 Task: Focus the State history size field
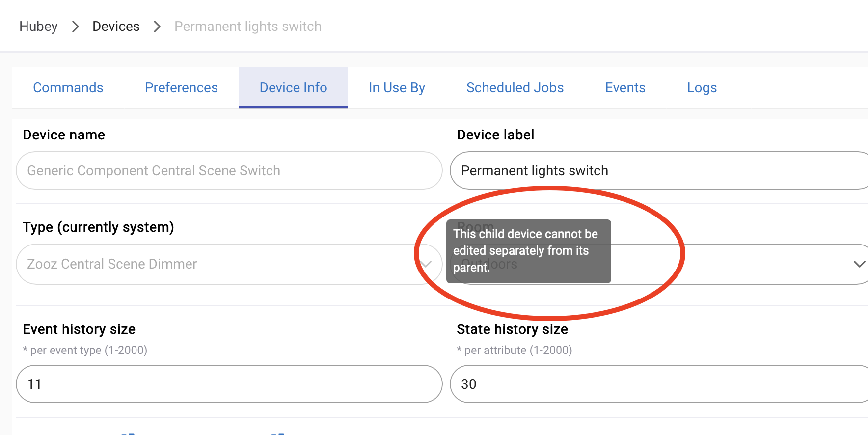point(658,384)
